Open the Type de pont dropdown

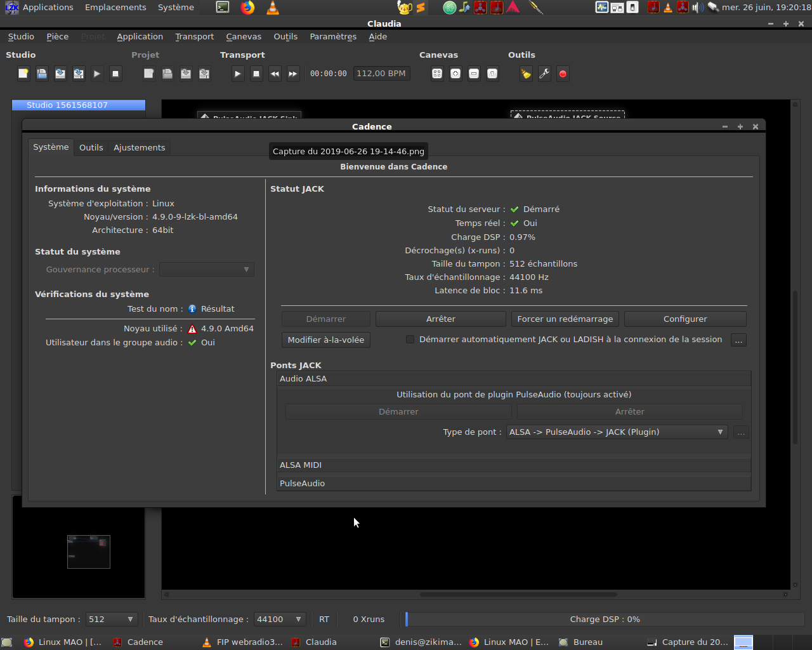pyautogui.click(x=617, y=432)
